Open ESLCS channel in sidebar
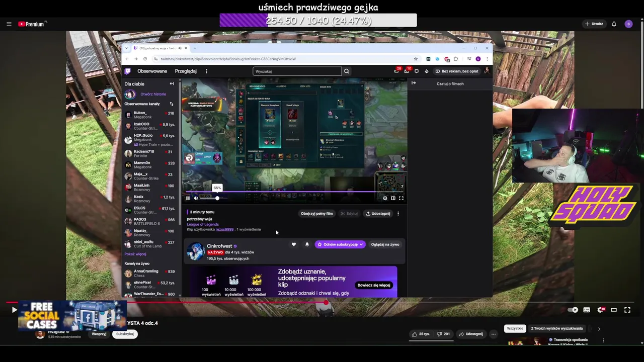The width and height of the screenshot is (644, 362). pyautogui.click(x=149, y=210)
